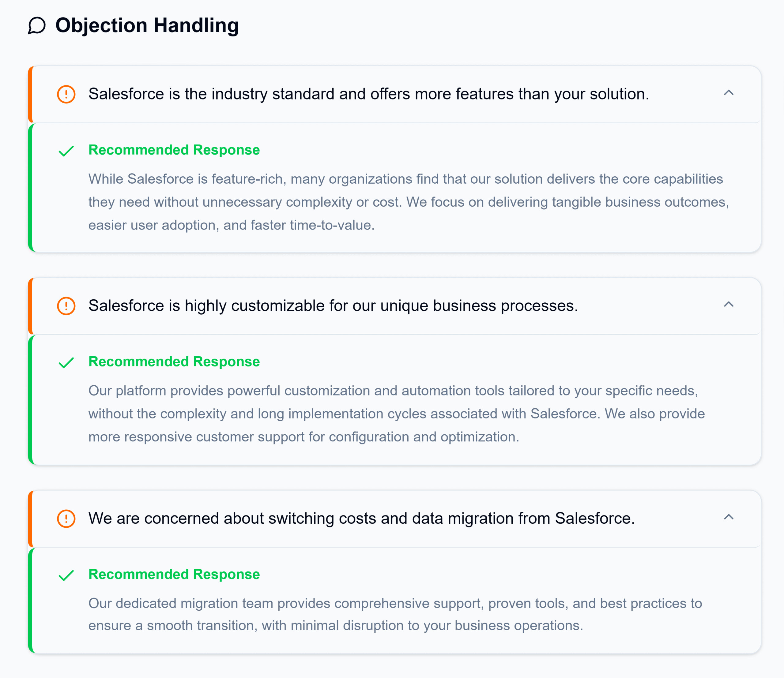Toggle visibility of the third recommended response
784x678 pixels.
point(729,518)
